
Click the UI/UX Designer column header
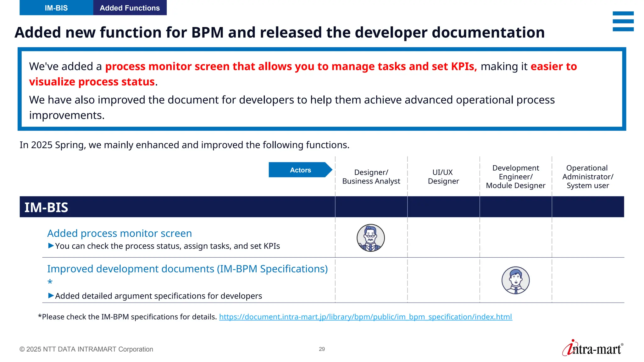point(443,177)
